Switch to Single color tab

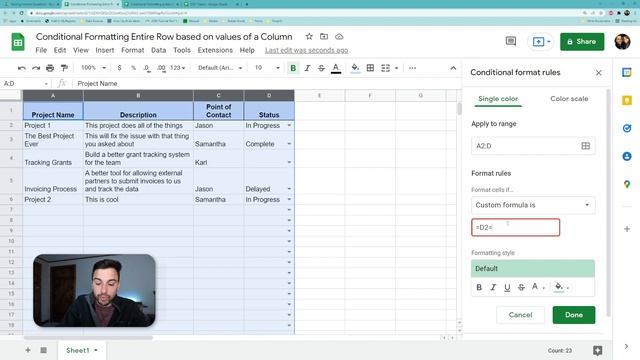tap(498, 99)
